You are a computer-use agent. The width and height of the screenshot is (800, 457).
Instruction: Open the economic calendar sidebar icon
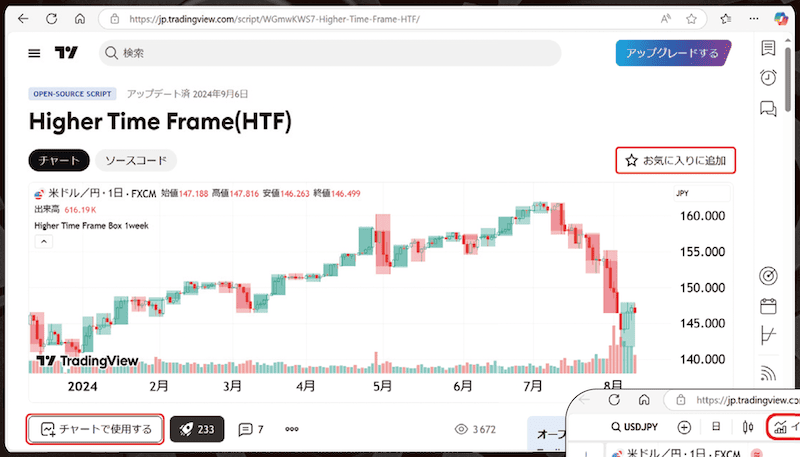tap(768, 305)
